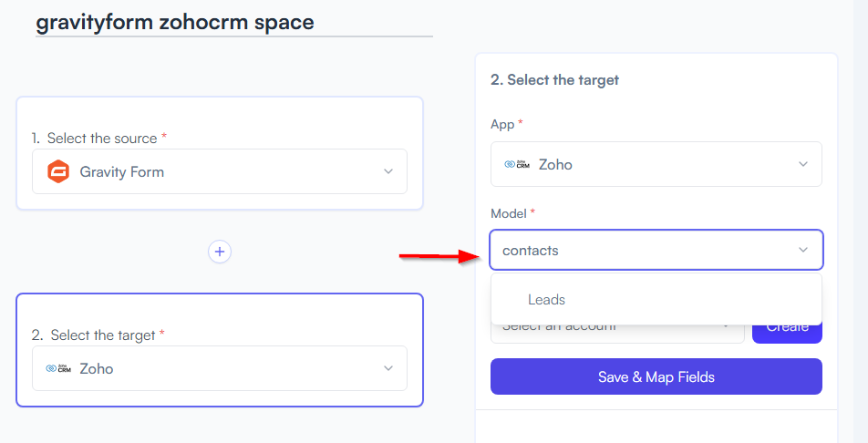Screen dimensions: 868x443
Task: Click Zoho CRM logo in left target card
Action: pos(58,368)
